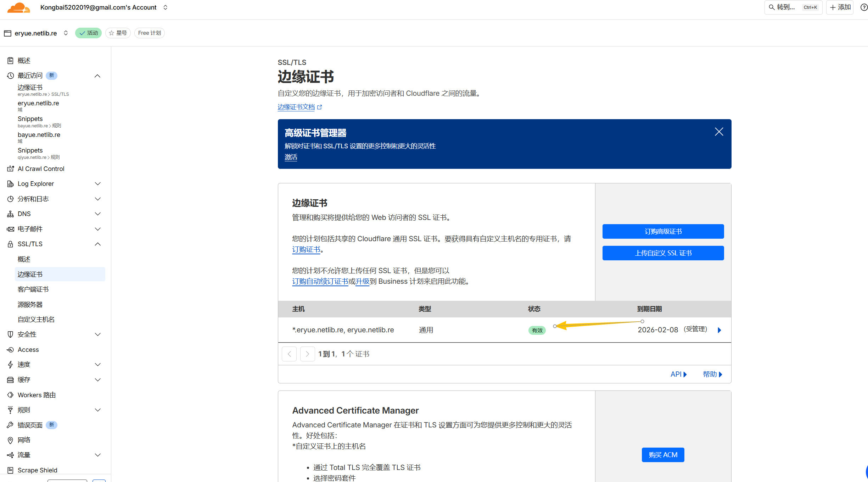Expand the *.eryue.netlib.re certificate row arrow
This screenshot has width=868, height=482.
pyautogui.click(x=719, y=330)
